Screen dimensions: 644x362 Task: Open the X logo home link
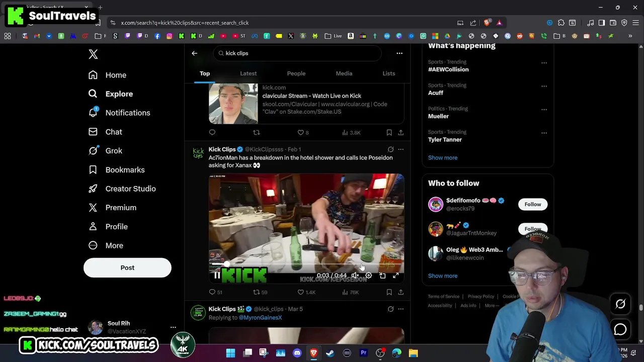93,54
